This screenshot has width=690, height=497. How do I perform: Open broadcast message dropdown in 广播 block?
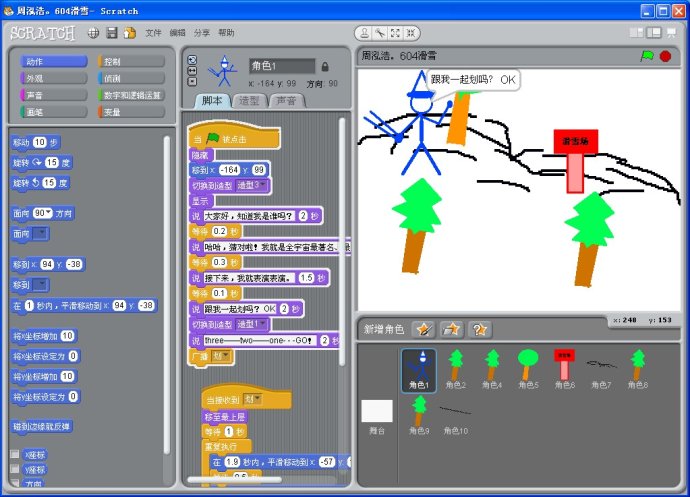point(227,355)
